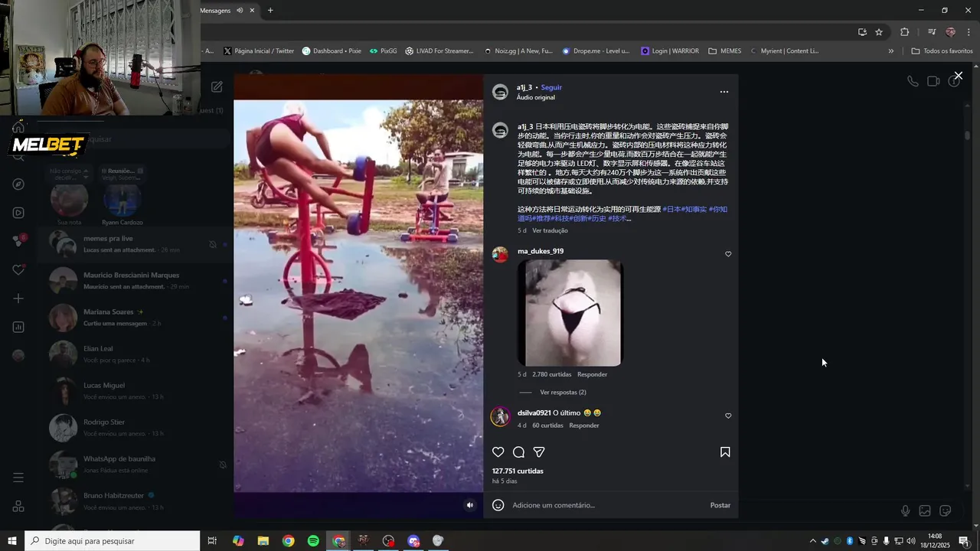Open Todos os favoritos folder

pyautogui.click(x=942, y=51)
